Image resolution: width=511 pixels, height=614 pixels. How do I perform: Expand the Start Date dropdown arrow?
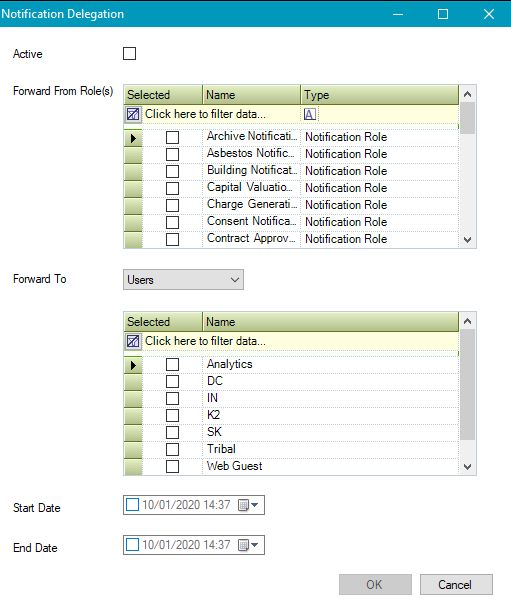pos(255,505)
